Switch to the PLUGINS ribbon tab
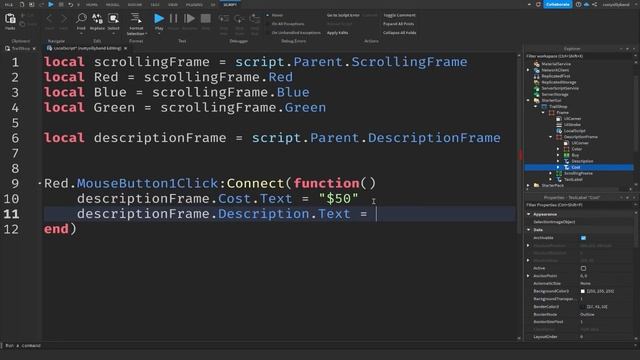This screenshot has height=360, width=640. [194, 4]
